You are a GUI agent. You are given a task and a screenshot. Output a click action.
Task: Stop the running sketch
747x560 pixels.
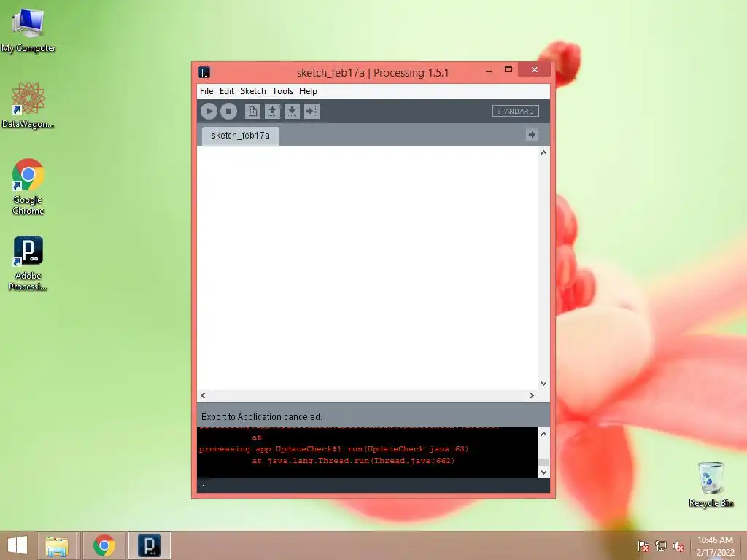(228, 112)
